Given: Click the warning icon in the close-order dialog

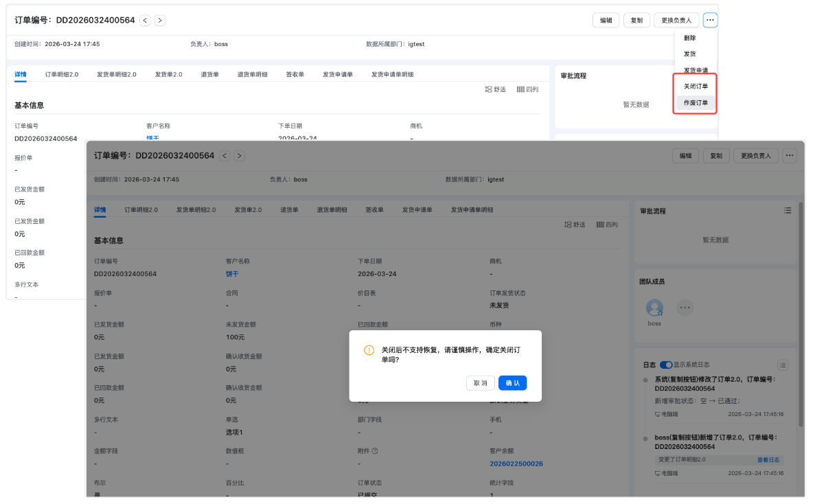Looking at the screenshot, I should click(x=369, y=350).
